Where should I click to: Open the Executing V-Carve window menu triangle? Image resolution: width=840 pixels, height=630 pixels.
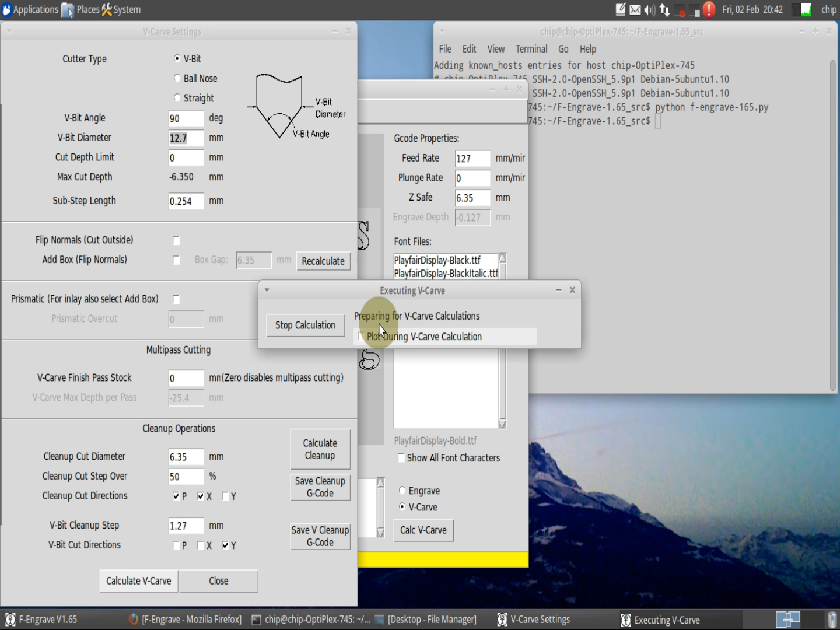tap(267, 290)
